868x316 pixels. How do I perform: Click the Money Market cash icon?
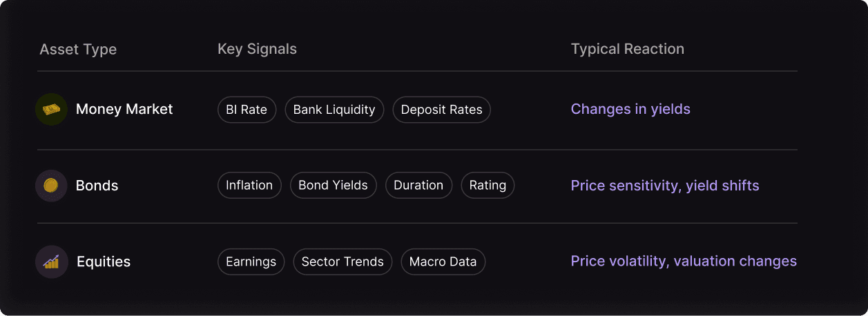tap(51, 109)
